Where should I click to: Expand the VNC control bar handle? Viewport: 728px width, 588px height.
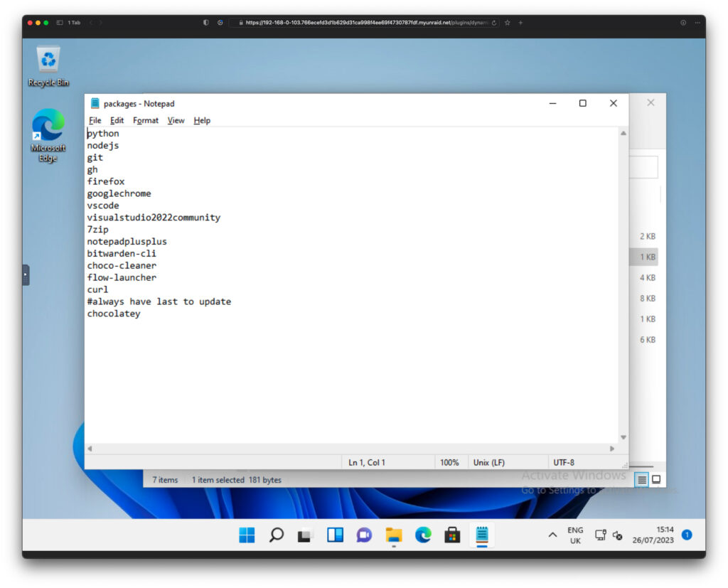(26, 275)
